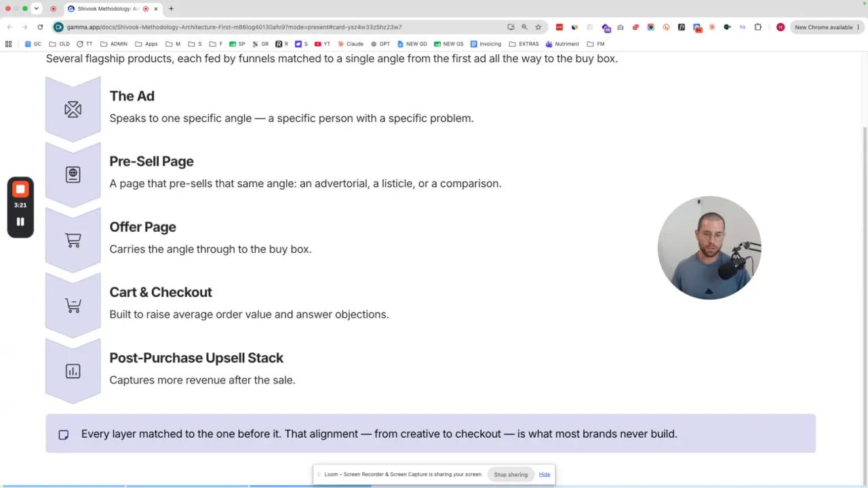Open the Apps bookmarks folder
The height and width of the screenshot is (488, 868).
click(x=146, y=44)
